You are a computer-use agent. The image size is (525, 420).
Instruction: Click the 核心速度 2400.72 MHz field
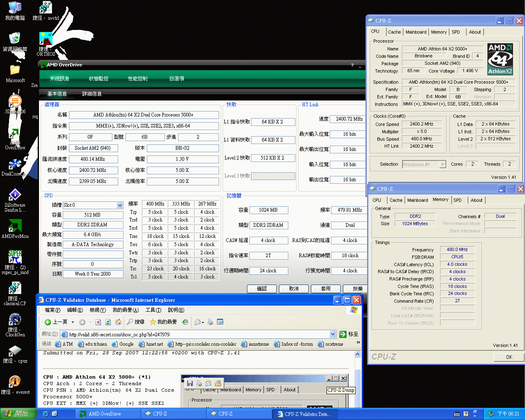coord(93,170)
